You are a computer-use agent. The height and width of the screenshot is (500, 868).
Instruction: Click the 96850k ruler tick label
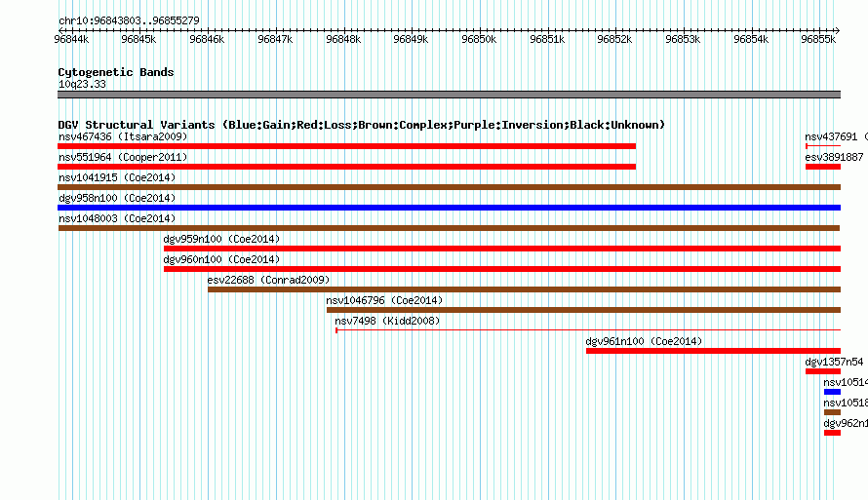coord(479,39)
